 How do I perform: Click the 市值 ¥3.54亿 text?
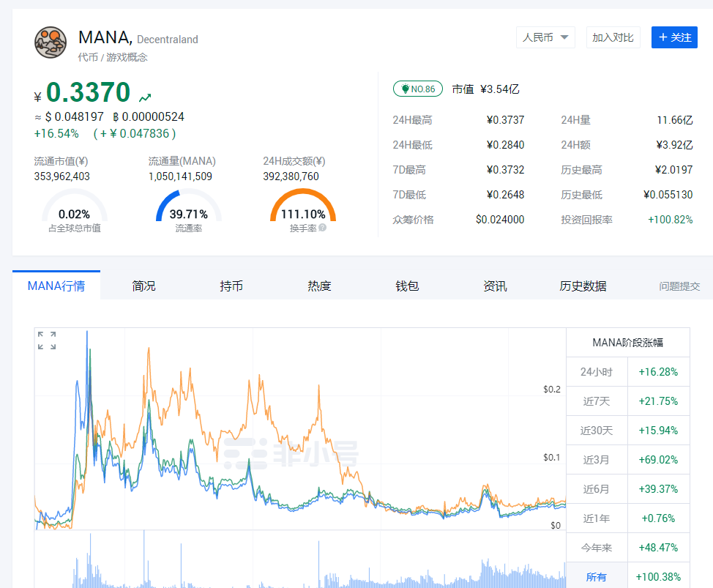(x=485, y=89)
